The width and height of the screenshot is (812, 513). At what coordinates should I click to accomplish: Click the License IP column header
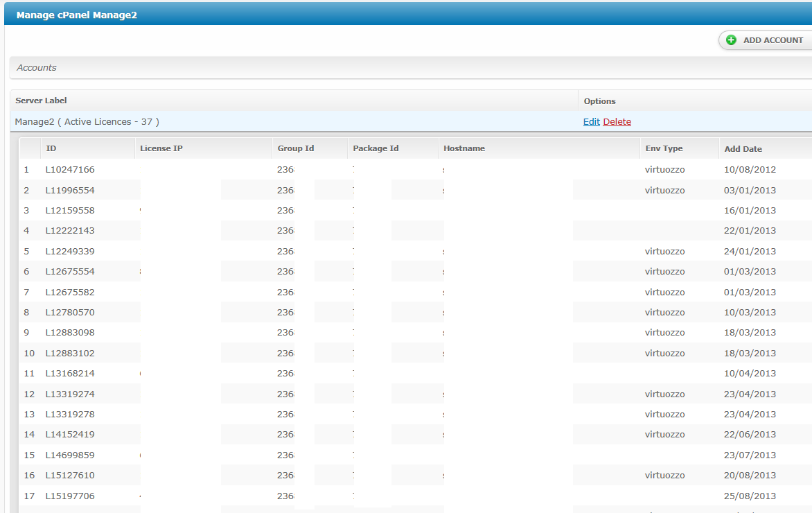tap(161, 148)
